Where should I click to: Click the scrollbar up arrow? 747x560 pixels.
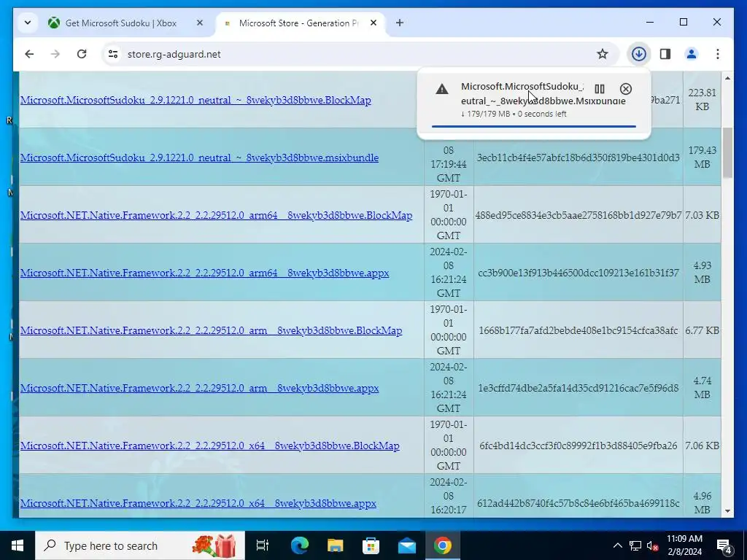727,77
